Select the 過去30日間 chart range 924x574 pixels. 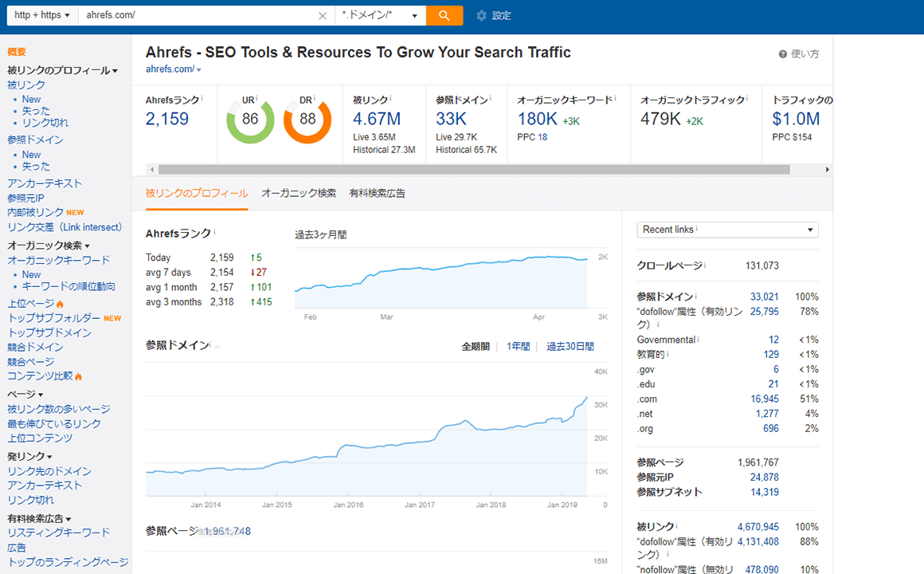click(570, 346)
